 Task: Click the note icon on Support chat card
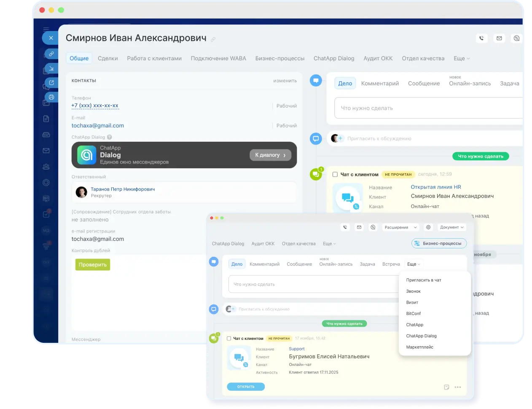(446, 387)
